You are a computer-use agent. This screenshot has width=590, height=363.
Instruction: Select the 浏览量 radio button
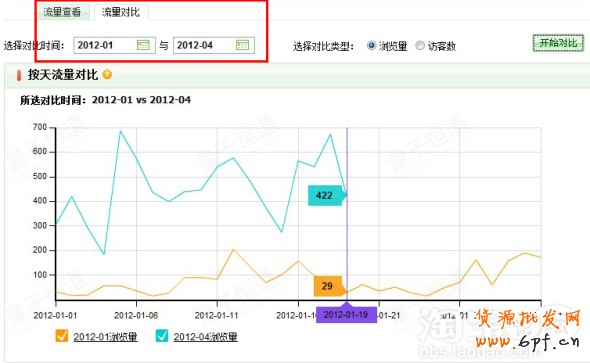click(x=371, y=46)
